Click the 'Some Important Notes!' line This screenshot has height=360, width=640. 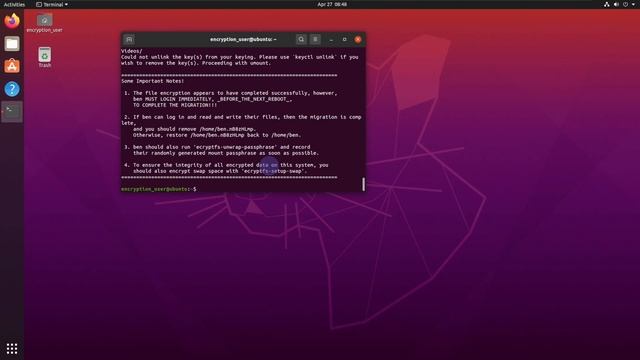click(x=153, y=81)
